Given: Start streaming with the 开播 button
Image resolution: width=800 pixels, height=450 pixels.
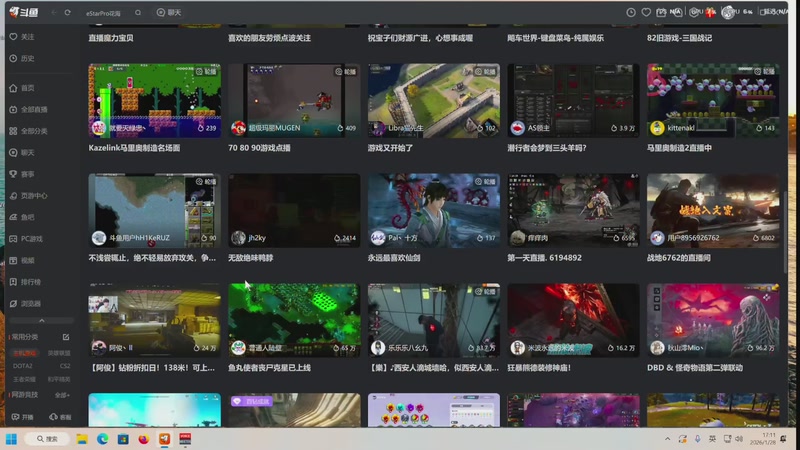Looking at the screenshot, I should [22, 417].
